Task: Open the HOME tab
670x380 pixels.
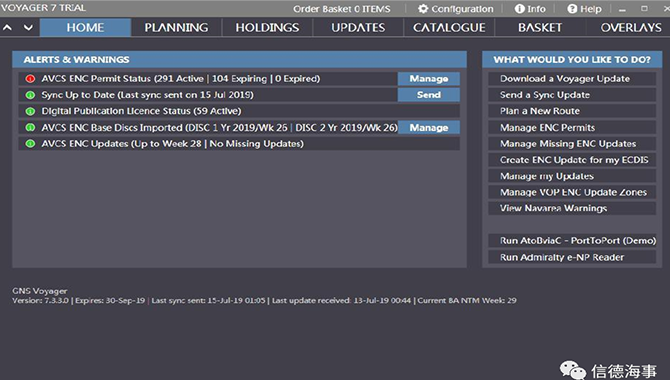Action: pos(85,28)
